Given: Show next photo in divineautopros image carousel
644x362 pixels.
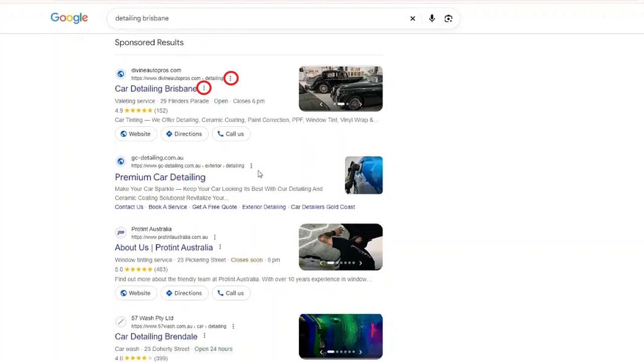Looking at the screenshot, I should 360,105.
